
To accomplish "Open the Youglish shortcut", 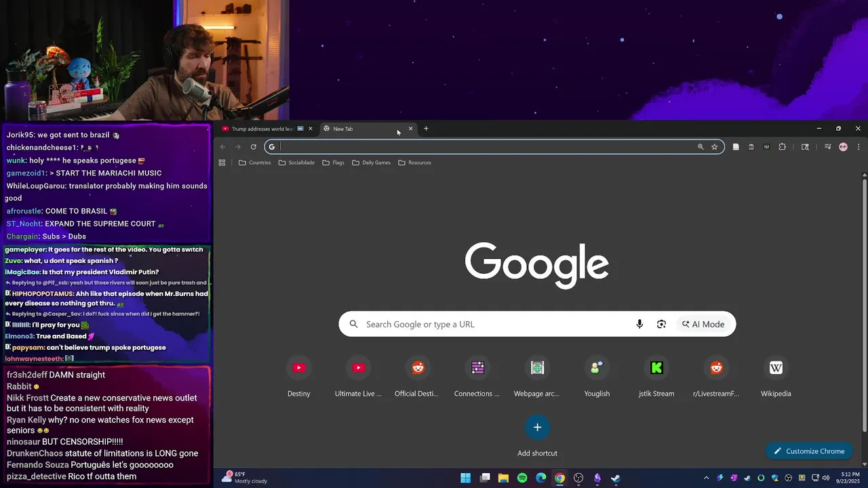I will pyautogui.click(x=597, y=376).
